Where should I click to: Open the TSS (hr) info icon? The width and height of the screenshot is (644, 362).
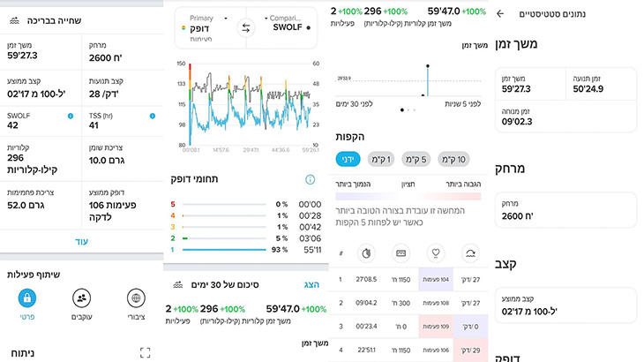point(153,116)
